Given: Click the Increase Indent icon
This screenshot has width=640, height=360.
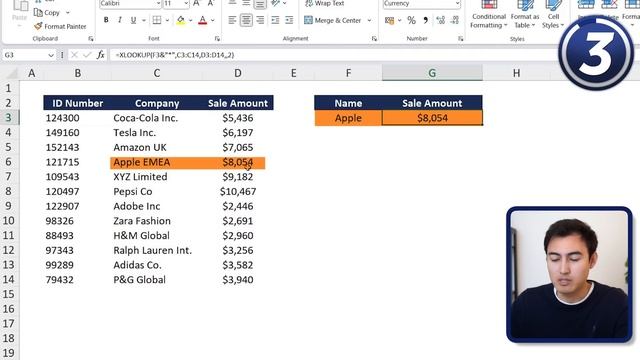Looking at the screenshot, I should pyautogui.click(x=289, y=20).
